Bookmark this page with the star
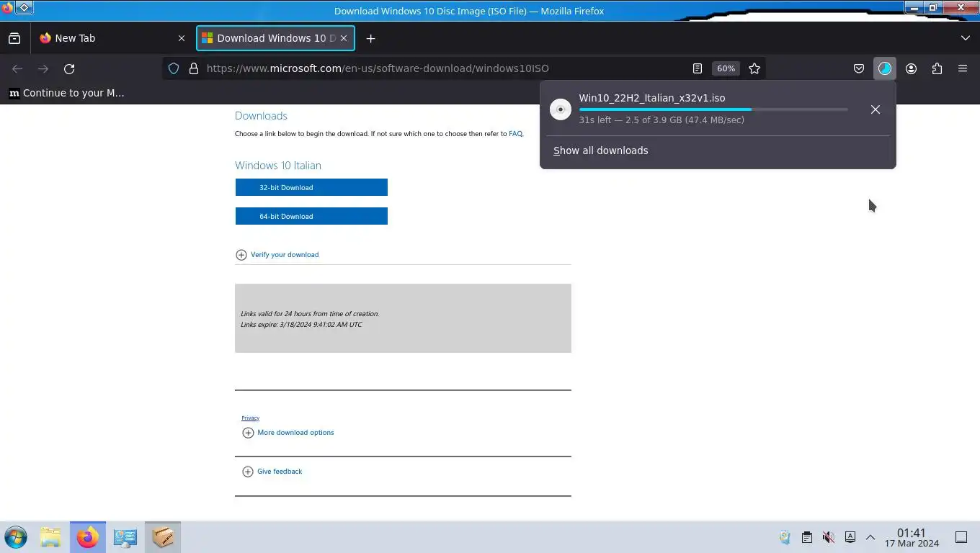 coord(754,68)
